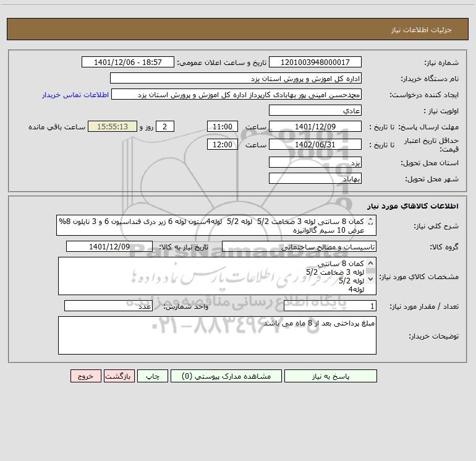This screenshot has height=461, width=476.
Task: Click the شرح کلی نیاز text area
Action: [x=216, y=225]
